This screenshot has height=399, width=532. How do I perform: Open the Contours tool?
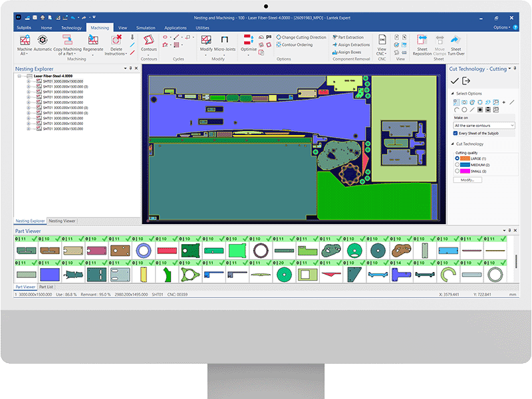coord(149,41)
